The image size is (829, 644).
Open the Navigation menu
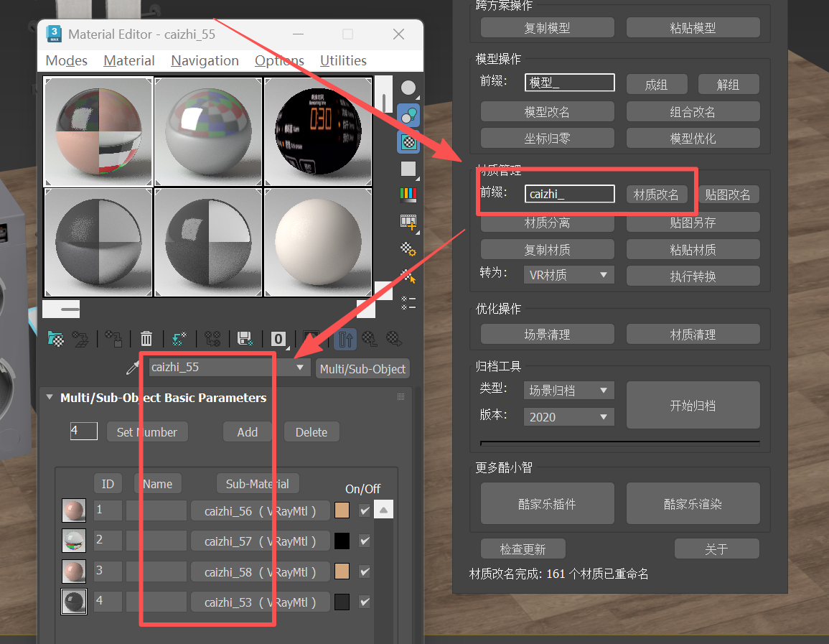pos(205,61)
